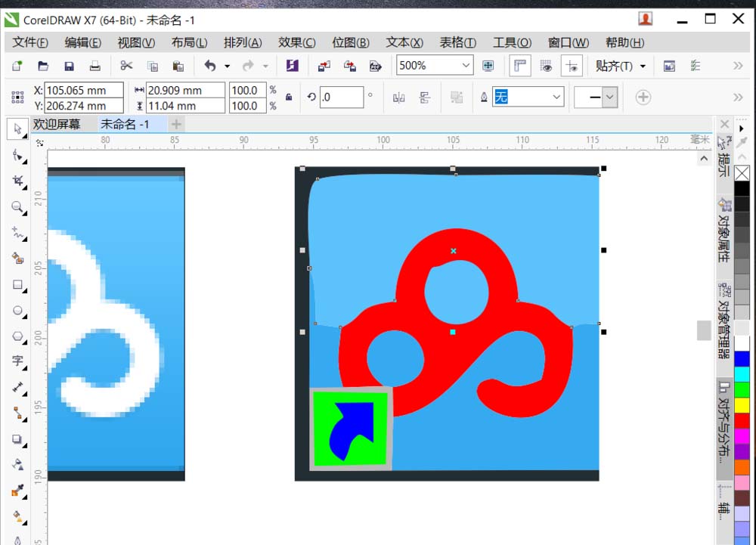
Task: Open the outline width 无 dropdown
Action: pyautogui.click(x=556, y=97)
